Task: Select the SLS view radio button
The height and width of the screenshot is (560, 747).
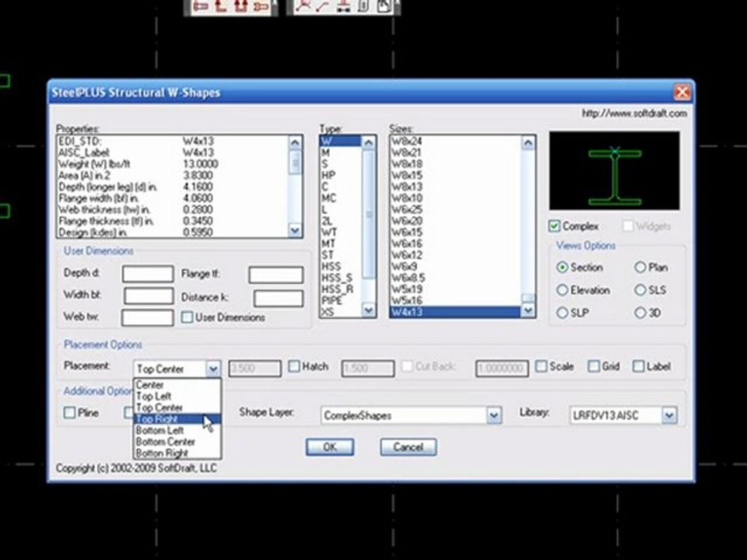Action: [640, 290]
